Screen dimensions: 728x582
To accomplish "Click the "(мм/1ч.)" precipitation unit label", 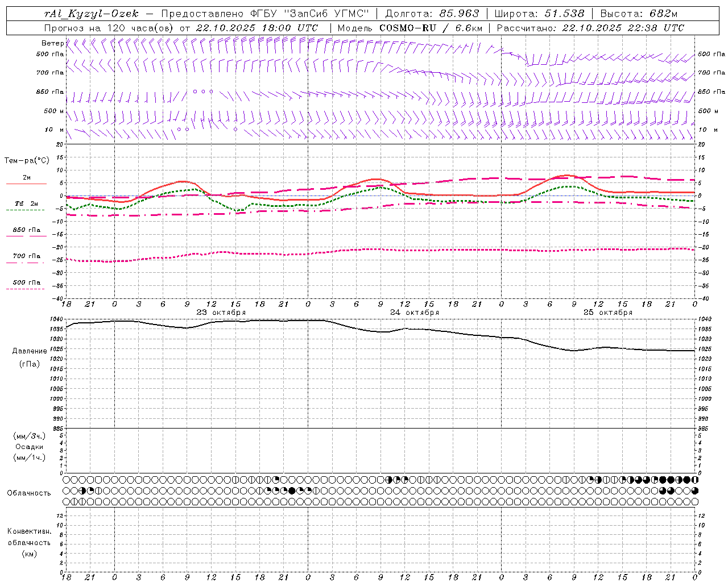I will [x=30, y=458].
